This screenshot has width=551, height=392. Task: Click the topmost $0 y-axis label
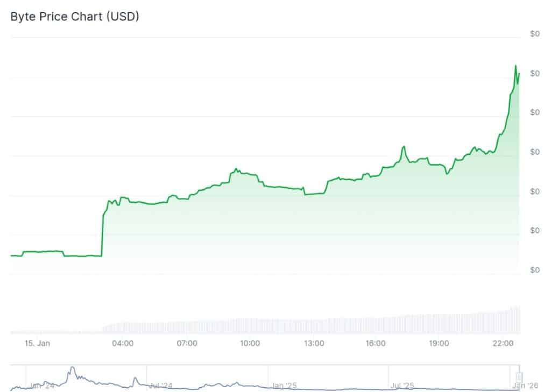[534, 34]
